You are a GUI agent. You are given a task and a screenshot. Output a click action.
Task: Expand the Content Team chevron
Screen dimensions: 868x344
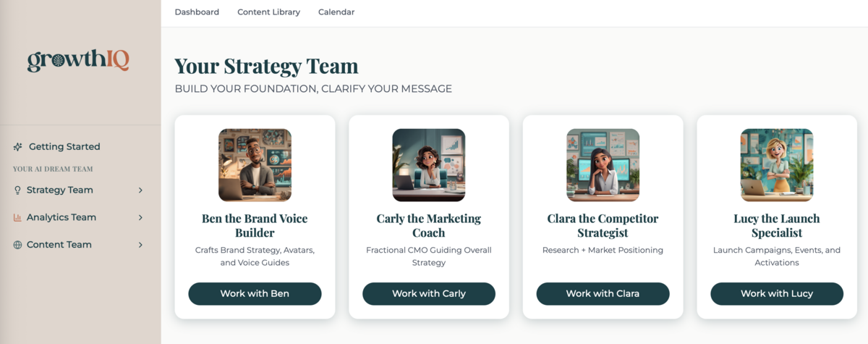click(x=140, y=245)
